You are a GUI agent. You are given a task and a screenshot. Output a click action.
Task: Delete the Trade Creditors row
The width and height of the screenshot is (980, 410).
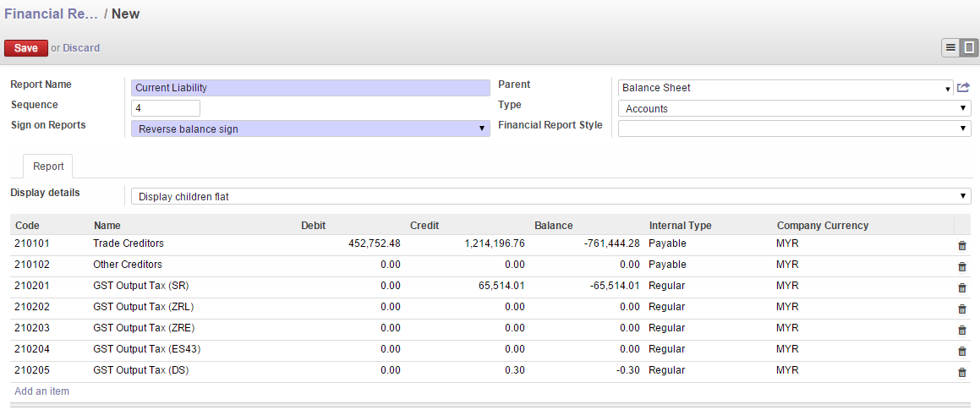pyautogui.click(x=961, y=245)
